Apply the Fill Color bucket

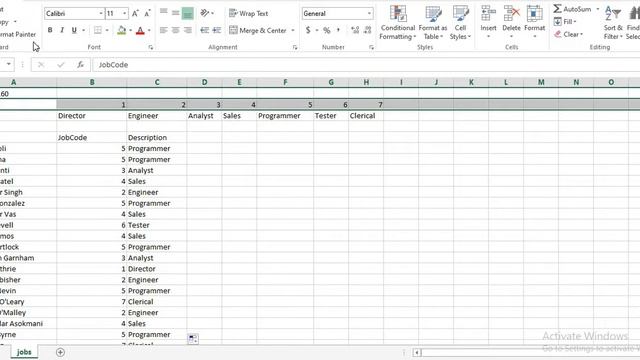(121, 30)
